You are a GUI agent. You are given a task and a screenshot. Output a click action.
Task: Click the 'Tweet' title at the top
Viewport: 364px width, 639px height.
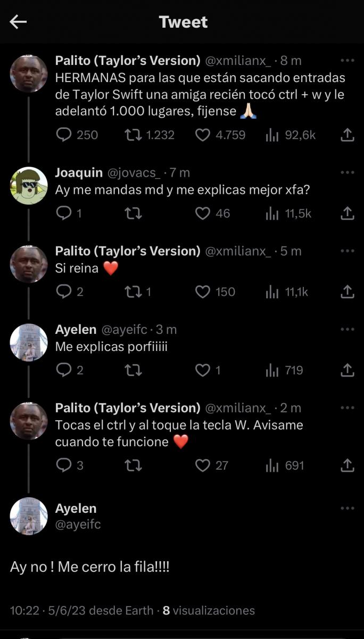182,22
